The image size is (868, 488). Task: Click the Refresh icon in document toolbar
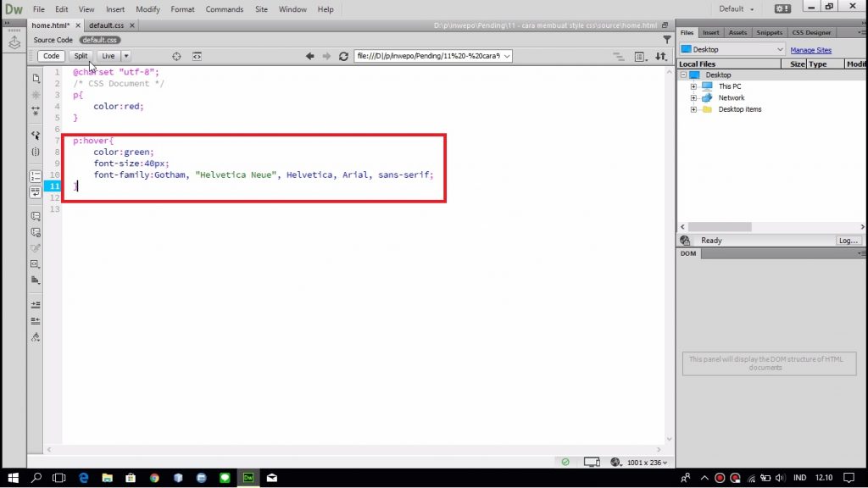344,56
